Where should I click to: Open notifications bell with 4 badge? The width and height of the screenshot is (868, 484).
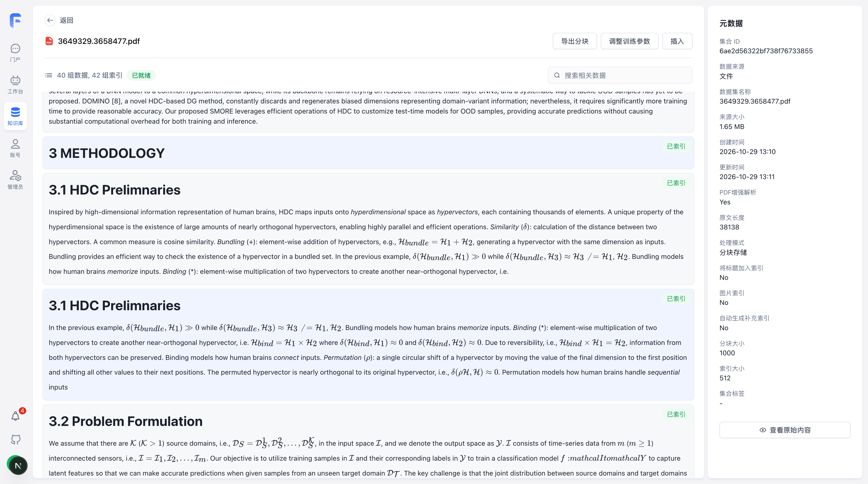[15, 416]
